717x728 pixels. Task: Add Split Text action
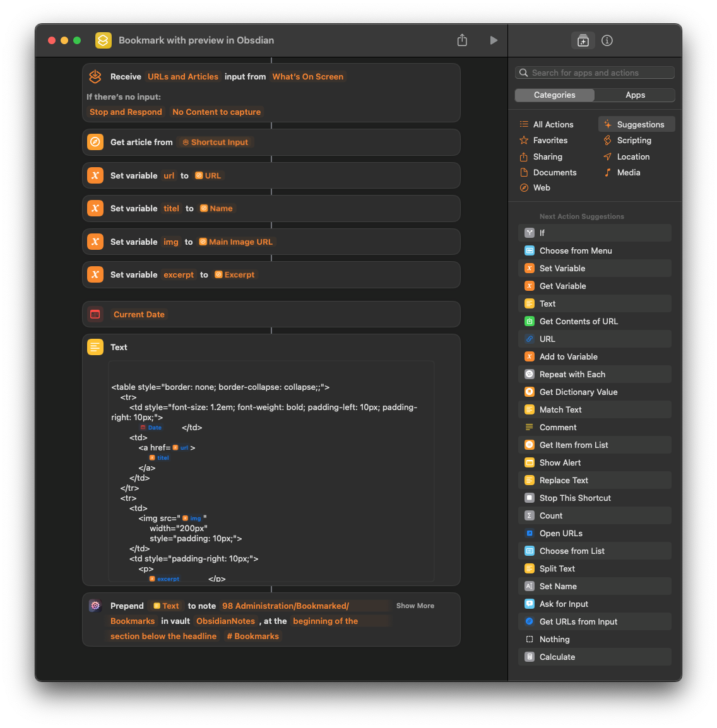(595, 568)
